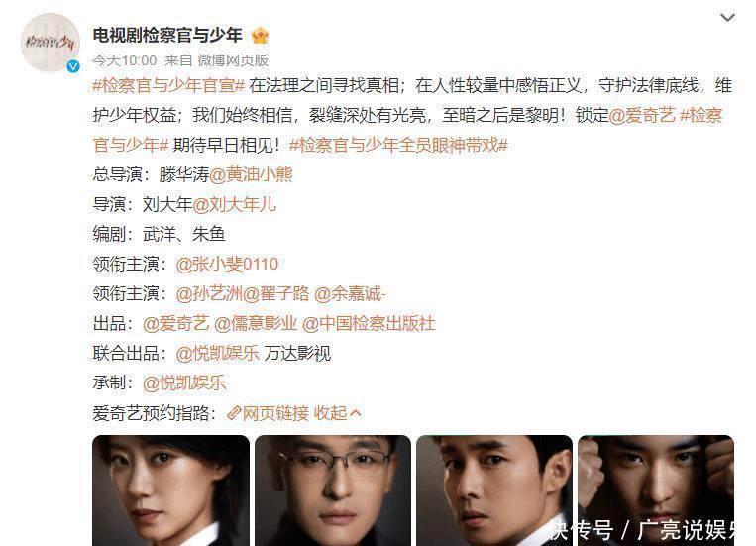This screenshot has height=546, width=756.
Task: Open mention @黄油小熊
Action: [x=252, y=174]
